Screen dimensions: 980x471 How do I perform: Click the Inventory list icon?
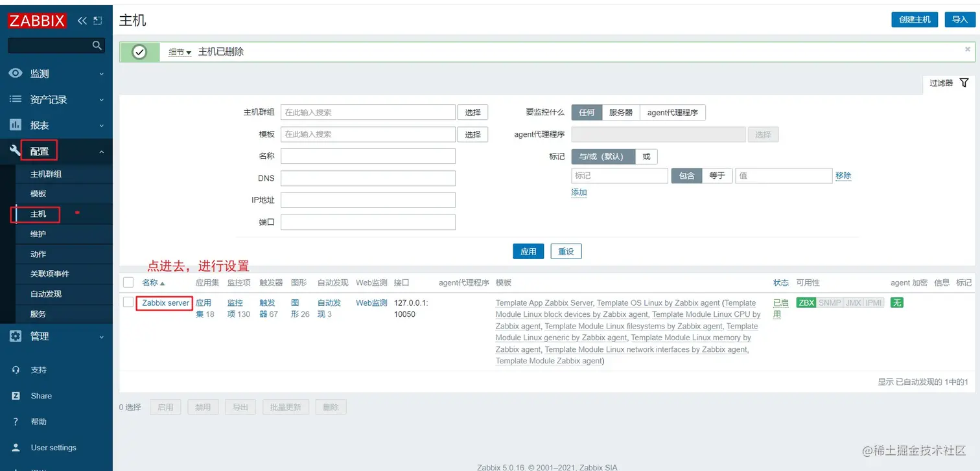pyautogui.click(x=16, y=99)
